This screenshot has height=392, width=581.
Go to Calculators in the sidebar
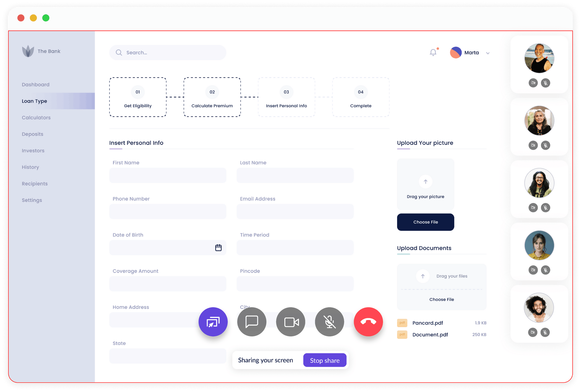coord(36,118)
